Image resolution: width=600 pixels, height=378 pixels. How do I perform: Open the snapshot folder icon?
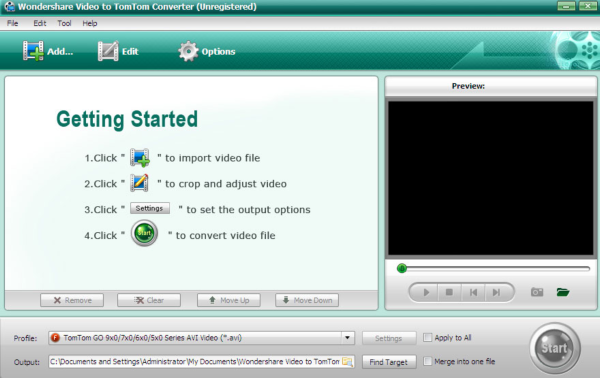click(x=562, y=292)
